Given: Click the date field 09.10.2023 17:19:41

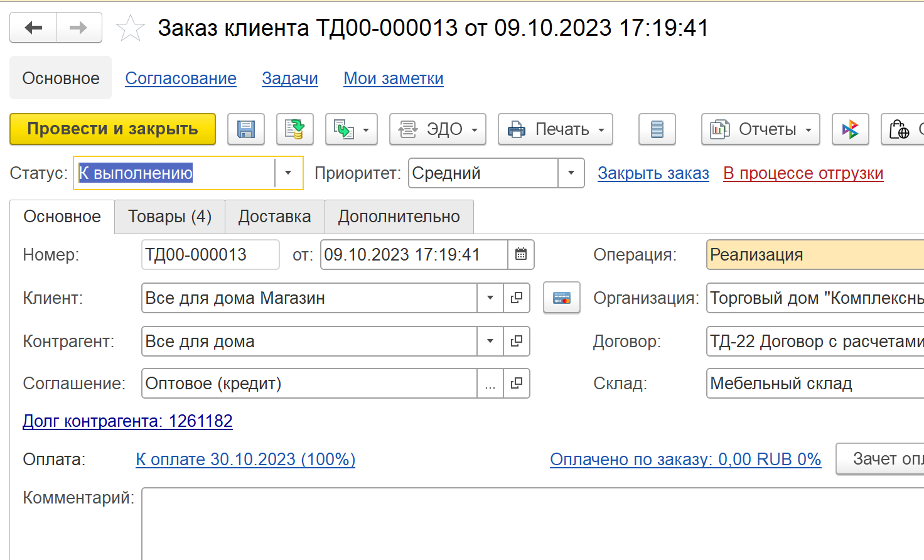Looking at the screenshot, I should point(414,255).
